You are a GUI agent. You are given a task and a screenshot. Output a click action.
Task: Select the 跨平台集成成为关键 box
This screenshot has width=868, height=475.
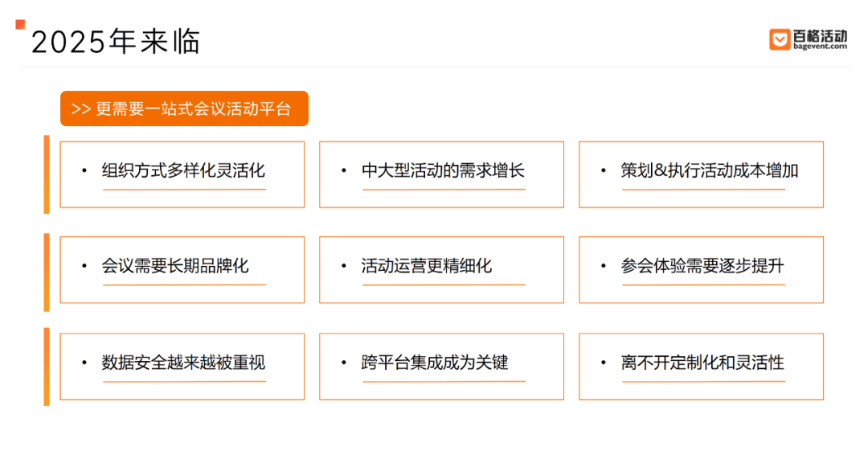point(441,366)
